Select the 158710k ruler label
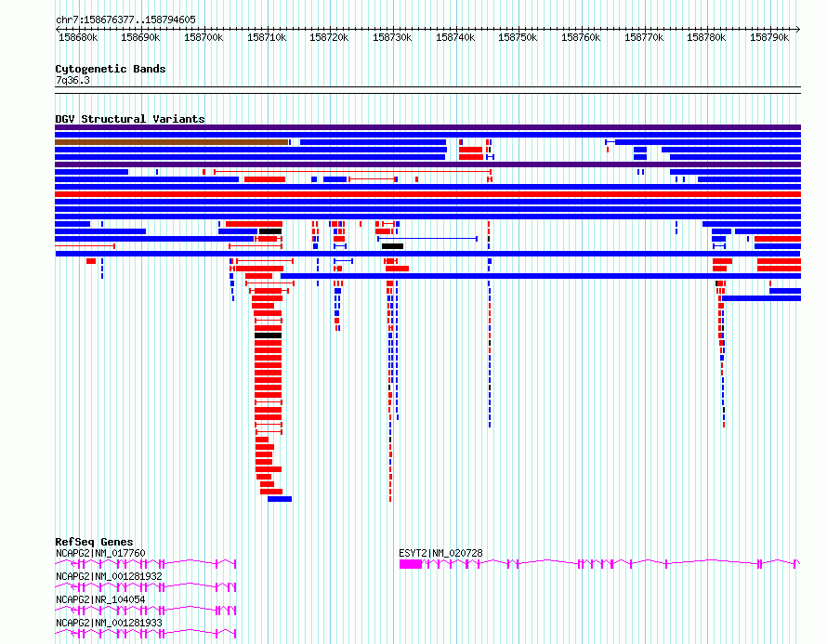This screenshot has width=827, height=644. (267, 37)
